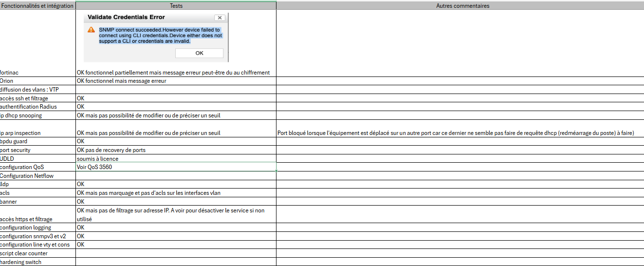The width and height of the screenshot is (644, 266).
Task: Select the highlighted SNMP connect error message
Action: 160,36
